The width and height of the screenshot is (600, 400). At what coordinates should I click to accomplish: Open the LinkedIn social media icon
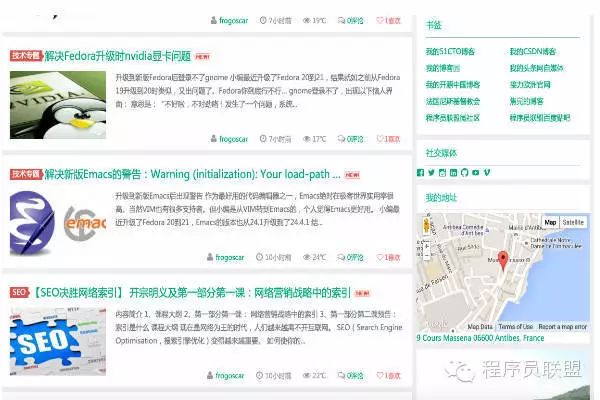click(x=453, y=173)
